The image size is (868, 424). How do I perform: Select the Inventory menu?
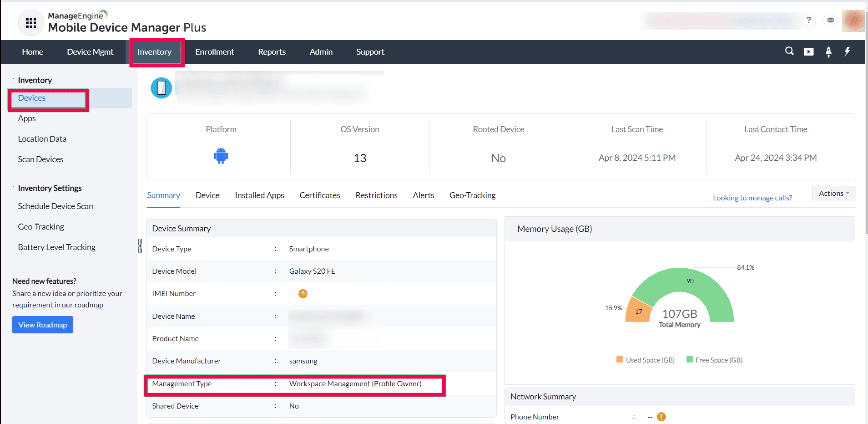click(155, 52)
